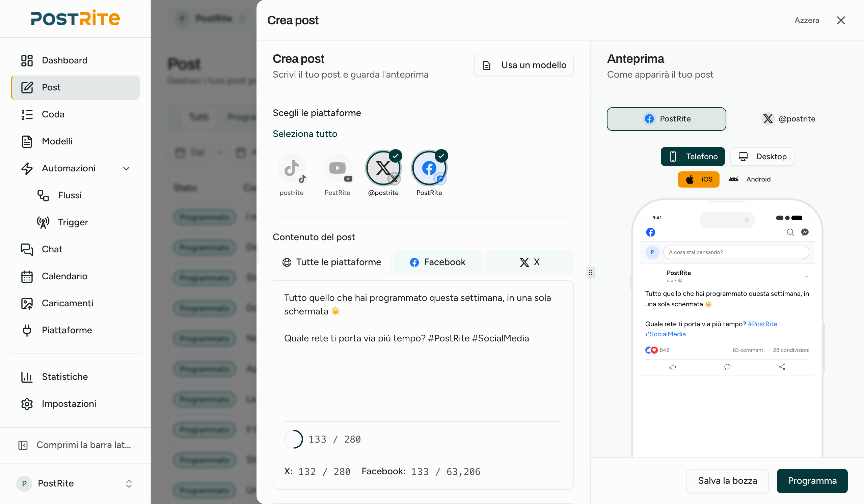
Task: Click the preview post three-dots menu
Action: point(806,276)
